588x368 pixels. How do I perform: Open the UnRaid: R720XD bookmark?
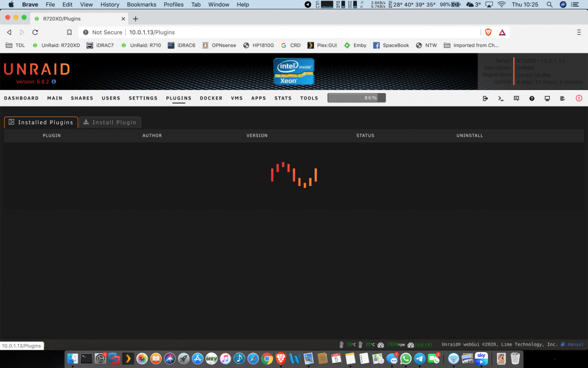[56, 45]
